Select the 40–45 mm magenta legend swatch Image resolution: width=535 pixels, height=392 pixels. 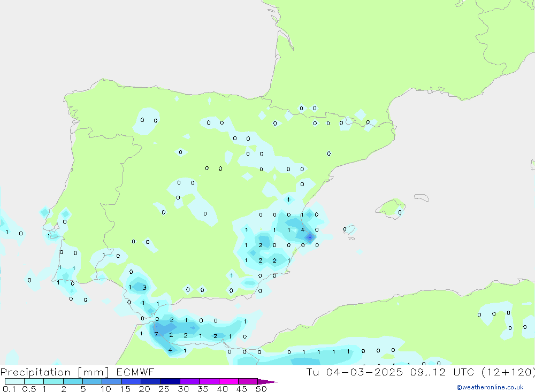pos(228,381)
